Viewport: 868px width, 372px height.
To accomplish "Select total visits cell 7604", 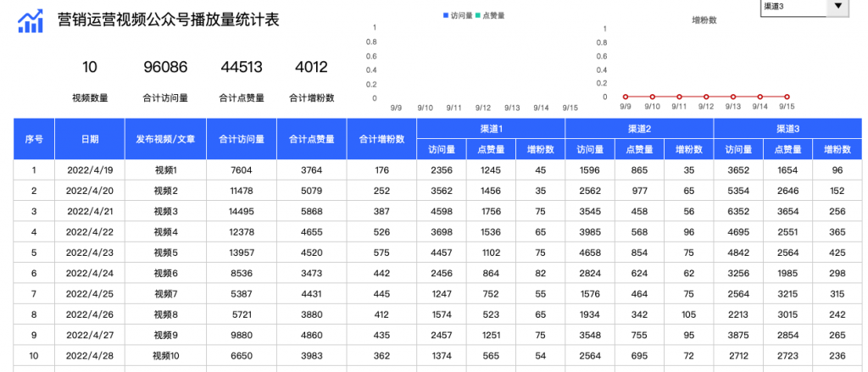I will point(242,170).
